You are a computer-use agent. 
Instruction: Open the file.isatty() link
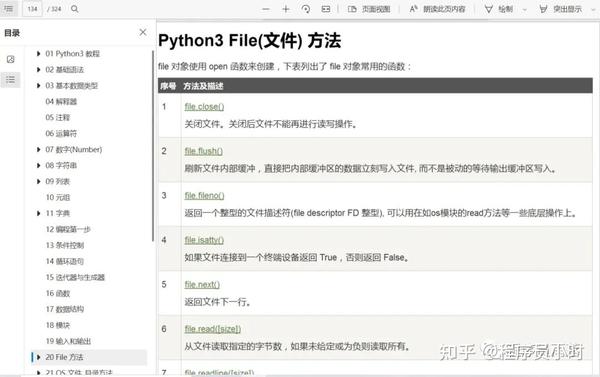[204, 240]
